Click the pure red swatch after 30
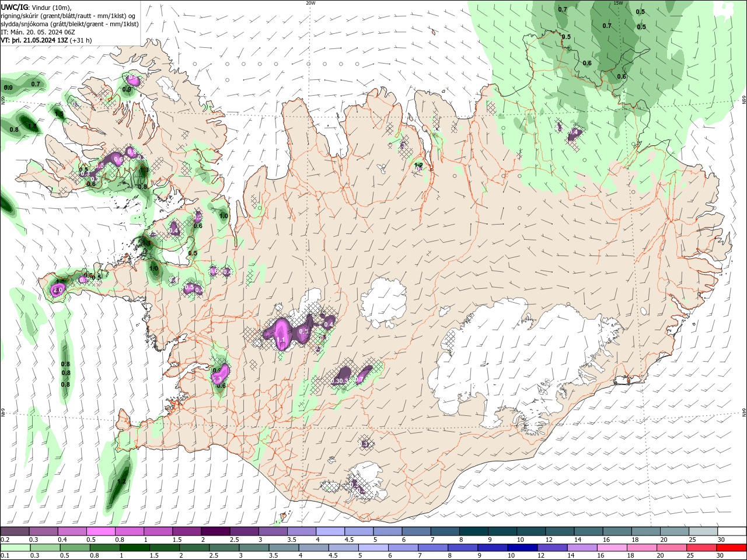 [x=731, y=548]
